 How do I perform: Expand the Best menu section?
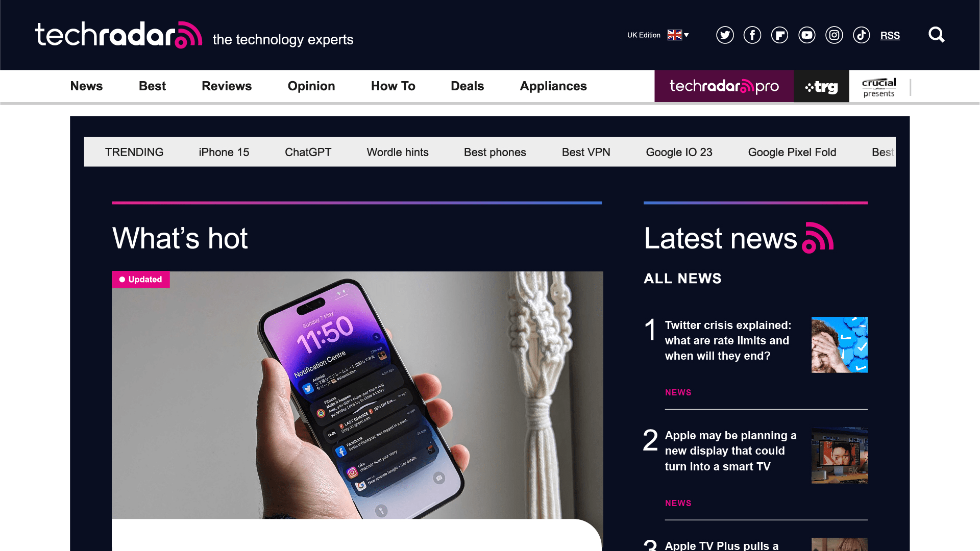pyautogui.click(x=152, y=86)
